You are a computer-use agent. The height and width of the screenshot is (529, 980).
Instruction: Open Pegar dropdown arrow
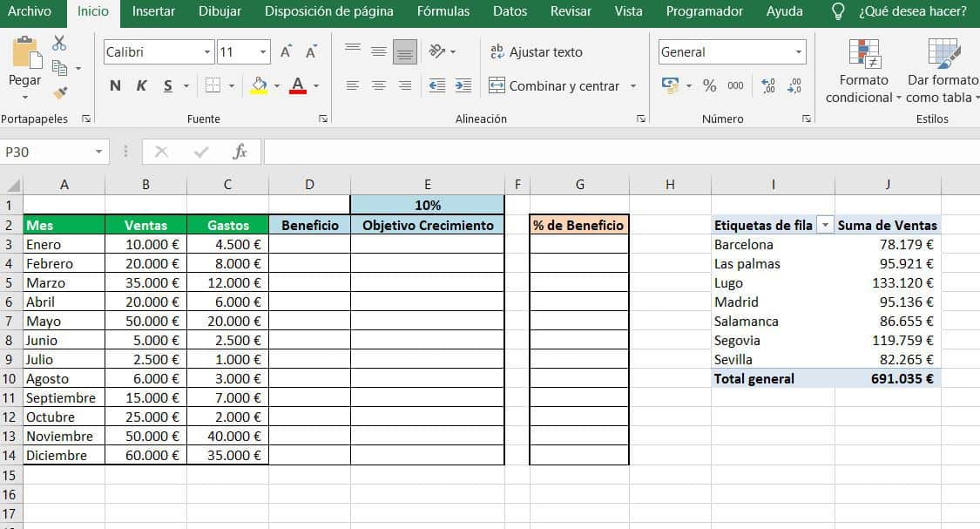[x=25, y=97]
